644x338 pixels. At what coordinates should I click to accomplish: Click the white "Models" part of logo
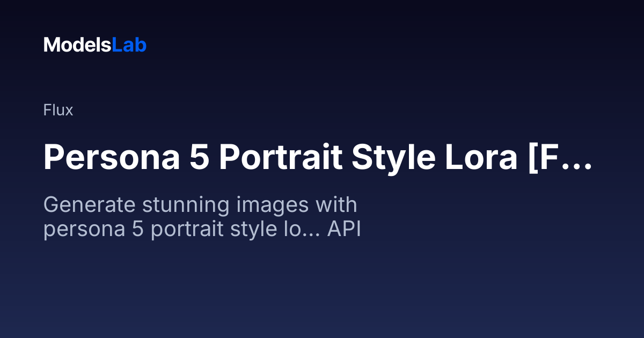coord(78,45)
